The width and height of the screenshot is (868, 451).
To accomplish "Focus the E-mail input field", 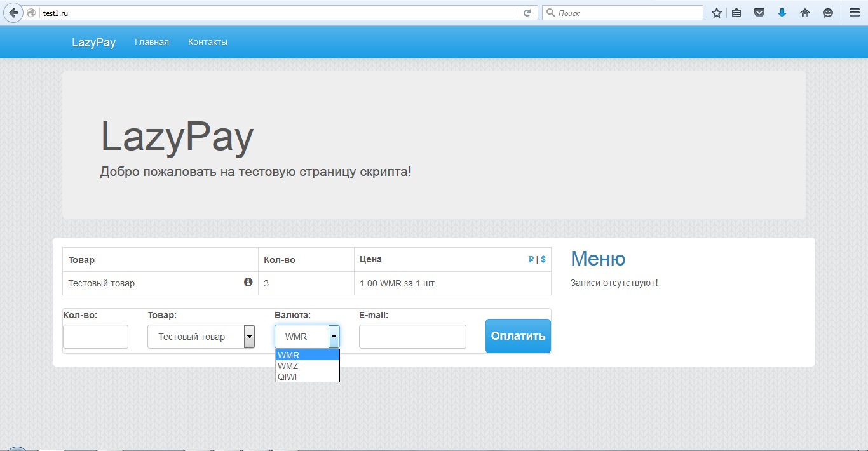I will [x=412, y=337].
